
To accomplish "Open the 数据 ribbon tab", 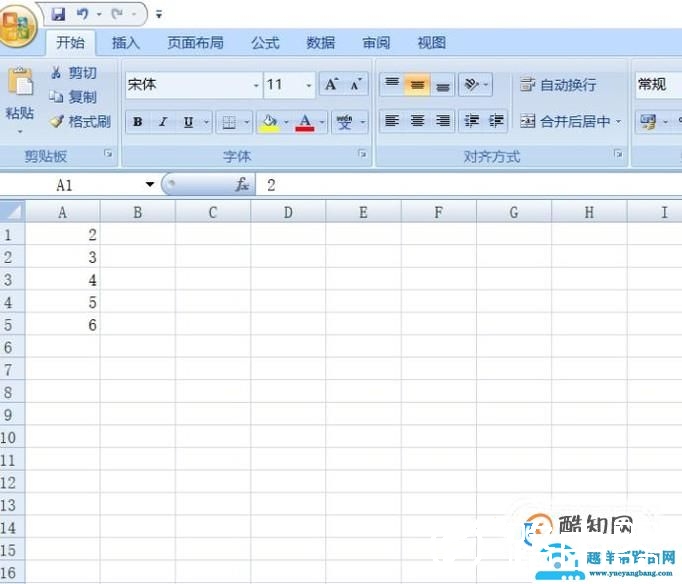I will coord(321,43).
